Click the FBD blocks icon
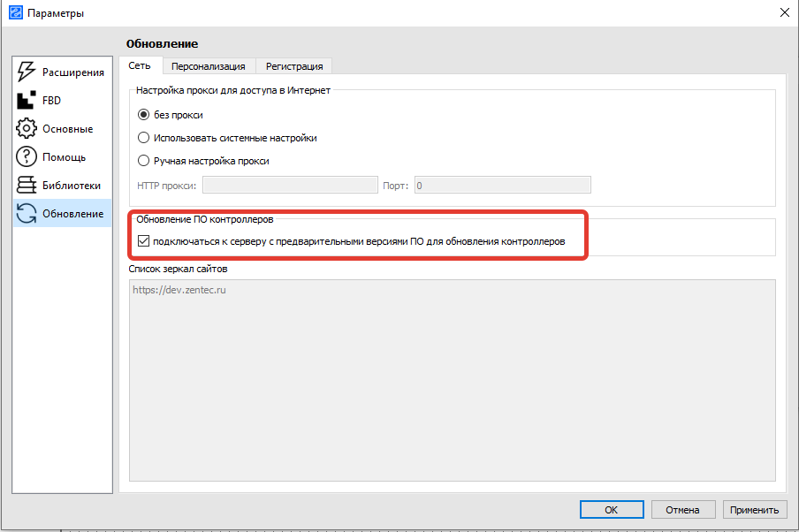The image size is (799, 532). [27, 101]
